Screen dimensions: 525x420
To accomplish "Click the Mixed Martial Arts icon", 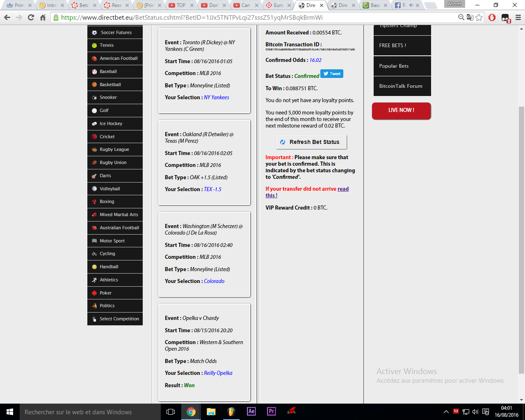I will point(94,215).
